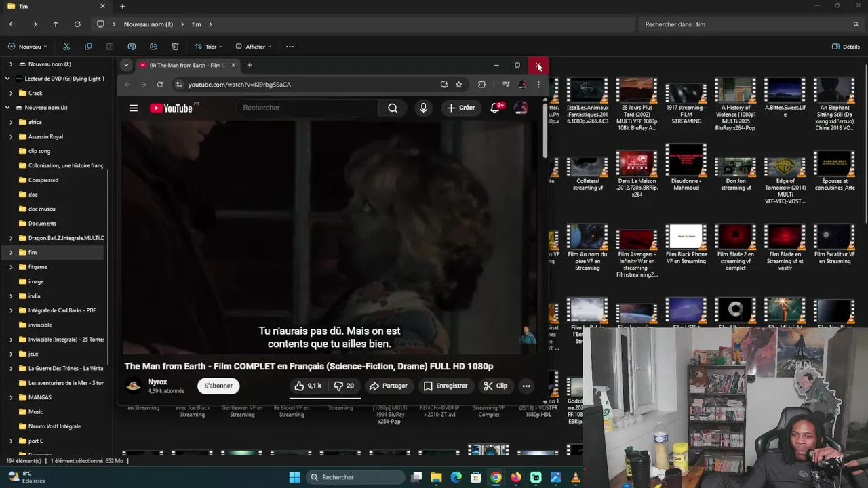868x488 pixels.
Task: Expand the Dragon.Ball.Z.Integrale folder node
Action: coord(11,238)
